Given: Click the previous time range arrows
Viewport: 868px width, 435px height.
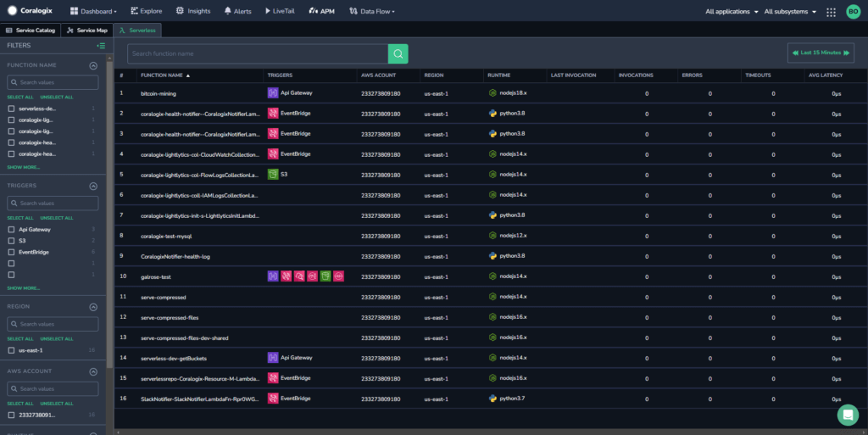Looking at the screenshot, I should coord(795,53).
